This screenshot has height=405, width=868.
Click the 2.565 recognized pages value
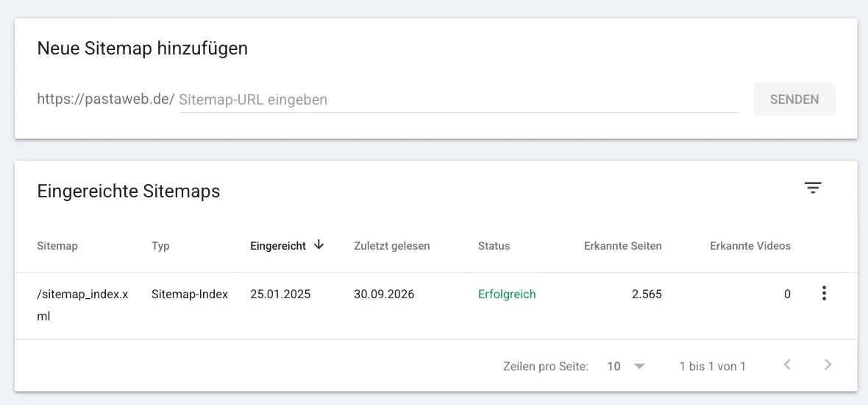(647, 295)
